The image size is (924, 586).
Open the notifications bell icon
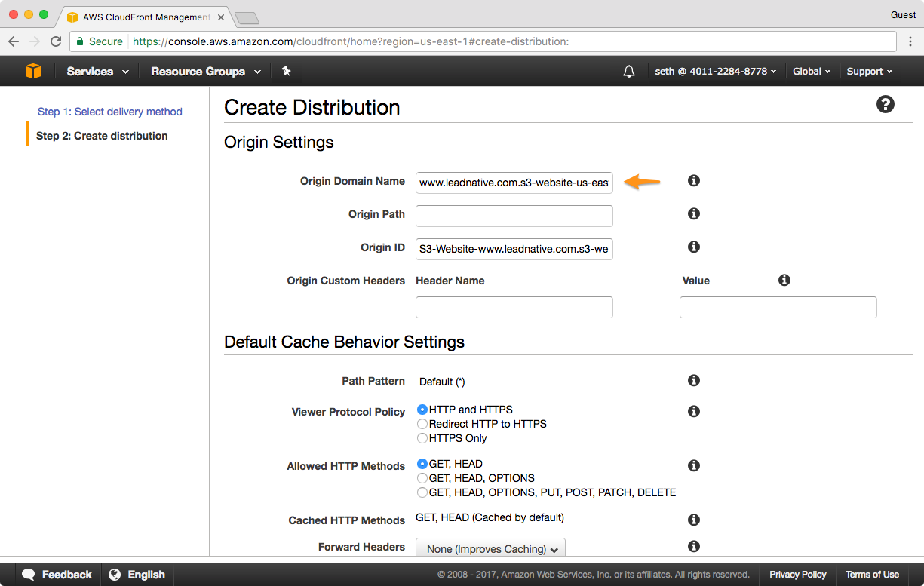(x=629, y=72)
